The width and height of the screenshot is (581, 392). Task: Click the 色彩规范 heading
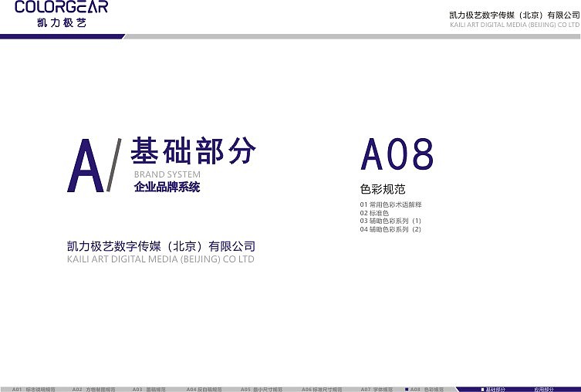[383, 189]
